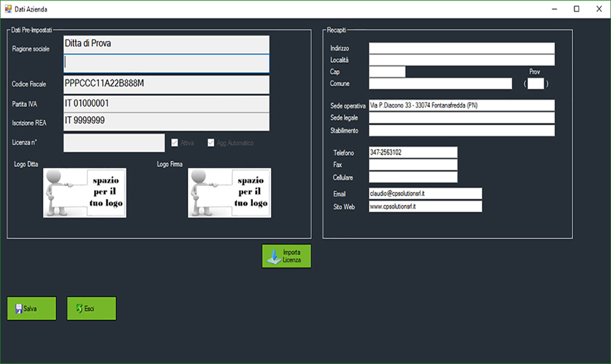
Task: Click the floppy disk icon on Salva
Action: 18,309
